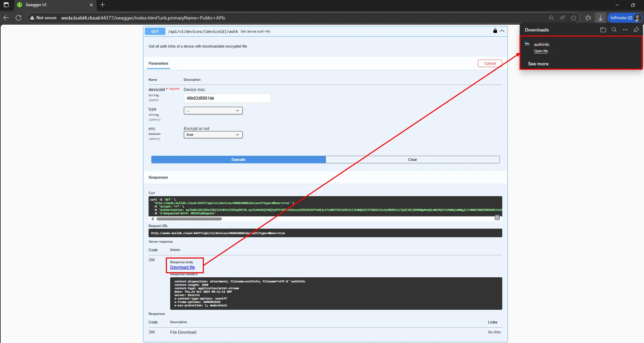Add this page to favorites
The height and width of the screenshot is (343, 644).
pyautogui.click(x=574, y=18)
